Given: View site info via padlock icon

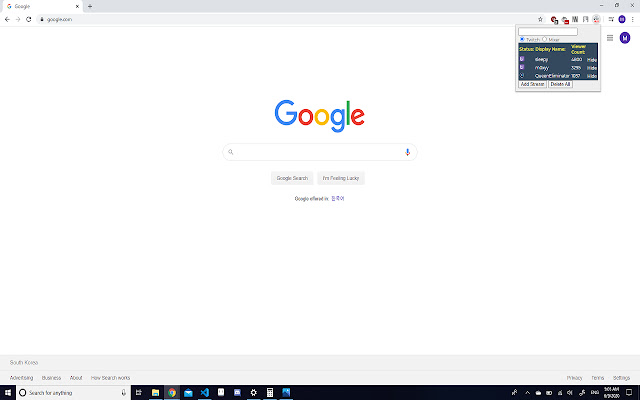Looking at the screenshot, I should (42, 19).
